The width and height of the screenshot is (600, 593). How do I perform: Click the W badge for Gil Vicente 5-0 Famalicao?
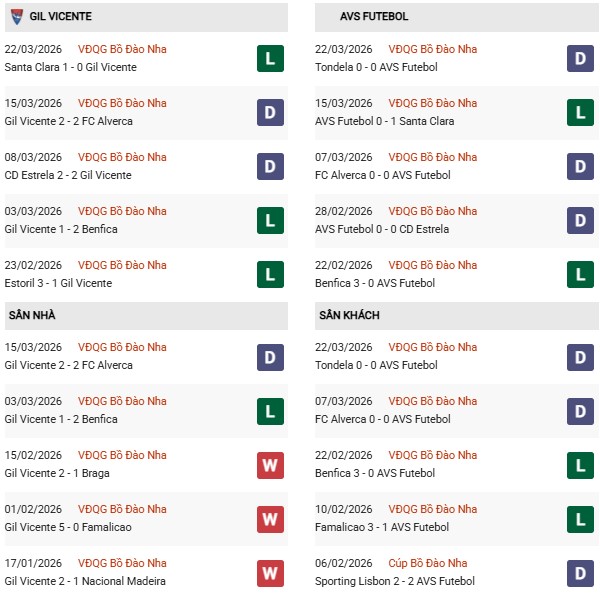269,518
